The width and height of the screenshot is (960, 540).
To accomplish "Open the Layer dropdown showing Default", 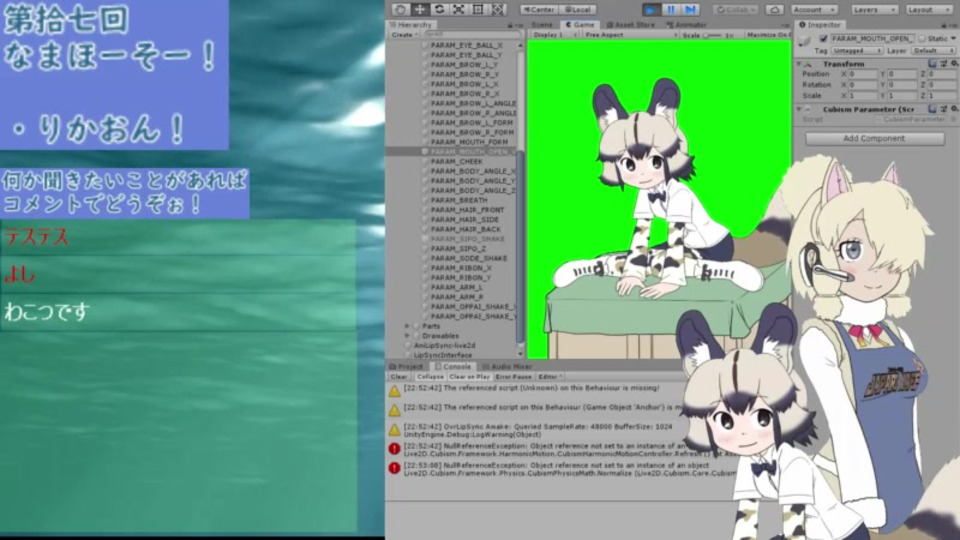I will [934, 51].
